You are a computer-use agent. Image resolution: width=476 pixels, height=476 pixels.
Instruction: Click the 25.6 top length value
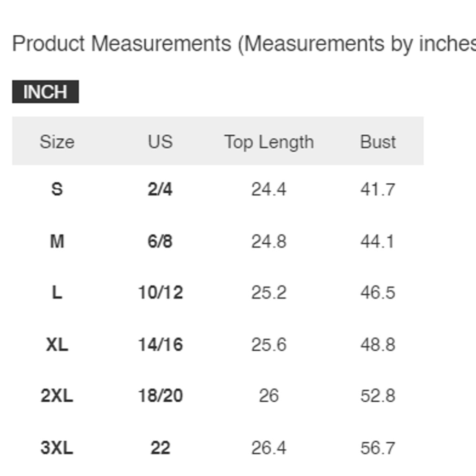(x=269, y=345)
